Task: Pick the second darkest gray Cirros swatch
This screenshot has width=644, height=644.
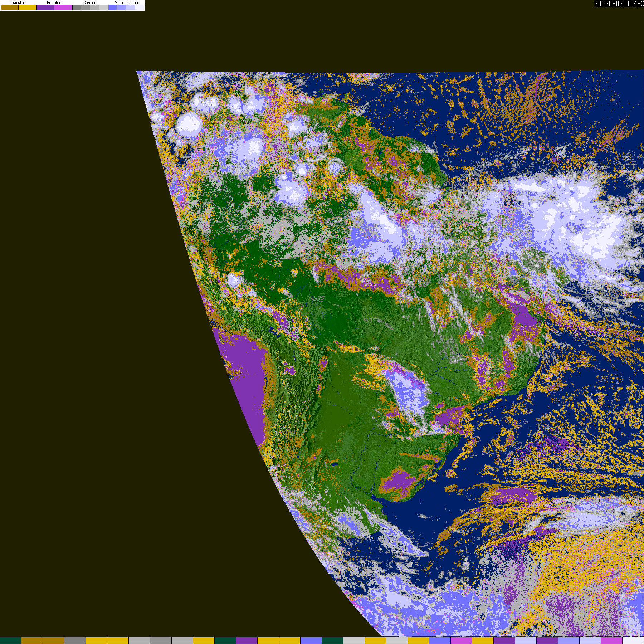Action: [x=86, y=7]
